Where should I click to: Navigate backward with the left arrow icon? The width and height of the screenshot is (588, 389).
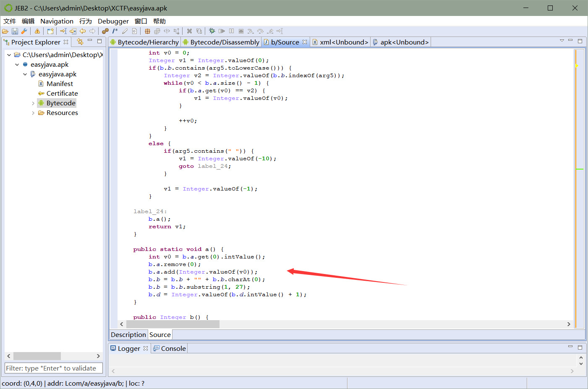83,31
